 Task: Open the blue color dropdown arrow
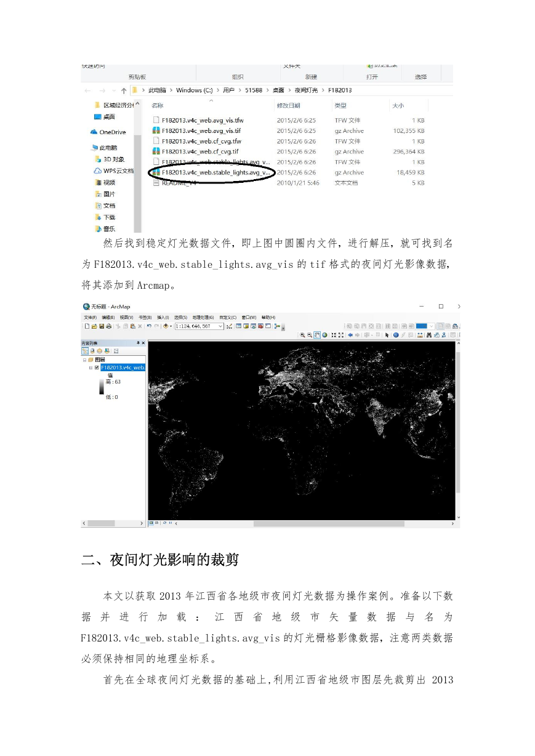[x=432, y=326]
